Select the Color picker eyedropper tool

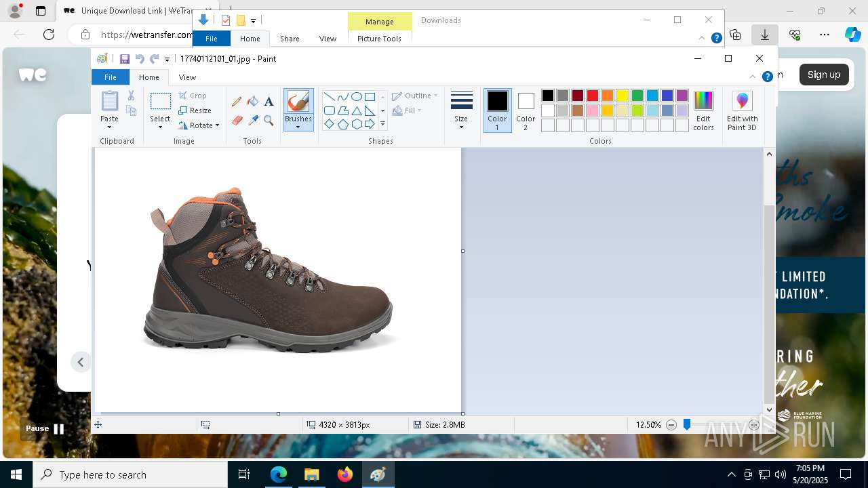point(253,121)
